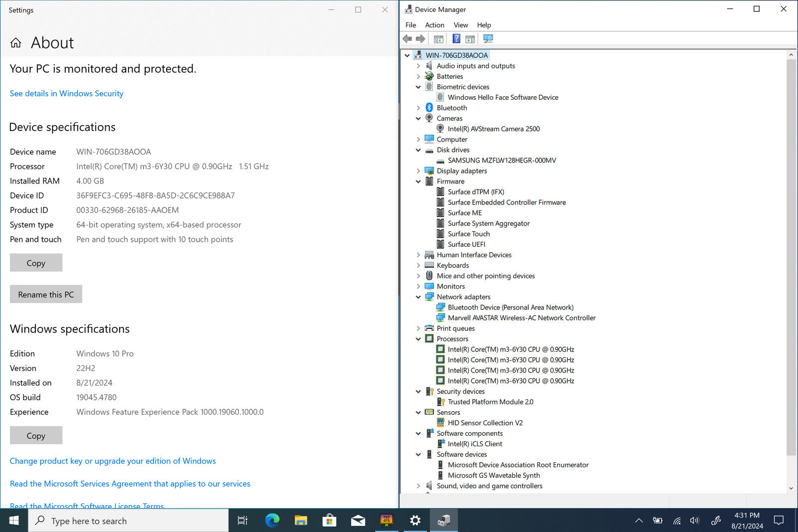
Task: Select the Bluetooth category icon
Action: [x=429, y=108]
